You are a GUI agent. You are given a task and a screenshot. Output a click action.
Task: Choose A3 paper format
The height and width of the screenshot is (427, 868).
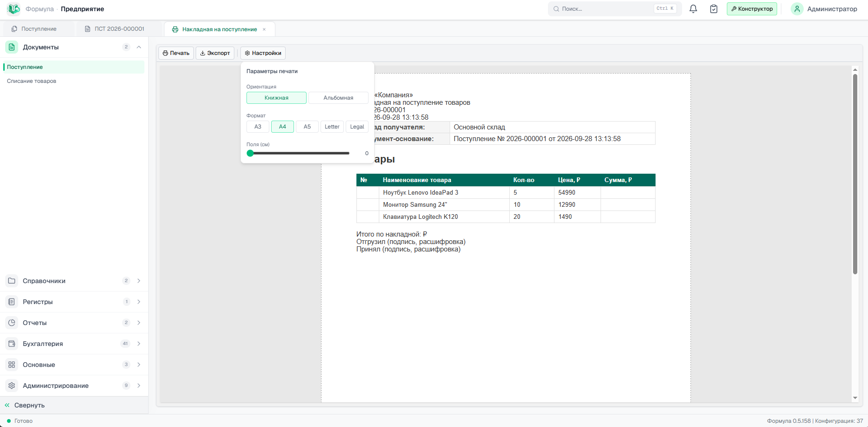258,127
